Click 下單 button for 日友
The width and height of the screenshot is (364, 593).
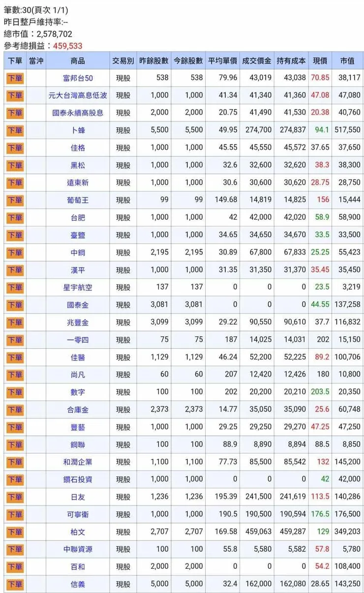point(15,497)
